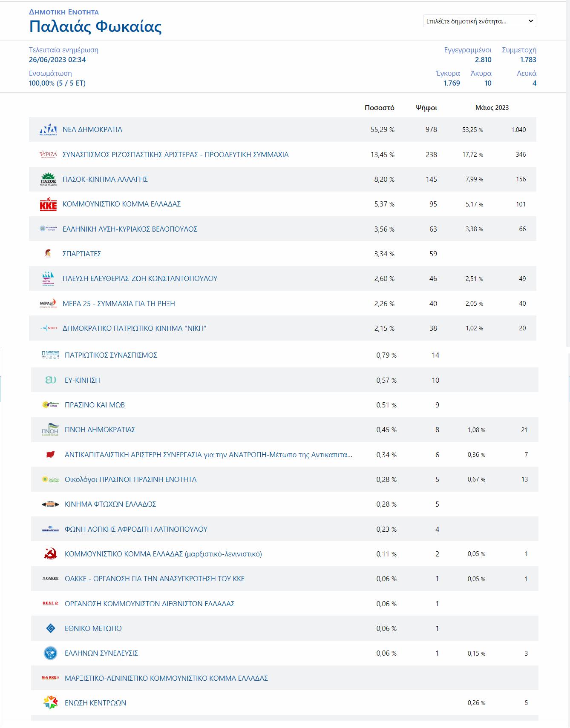Click the ΠΑΣΟΚ party logo

(x=48, y=179)
